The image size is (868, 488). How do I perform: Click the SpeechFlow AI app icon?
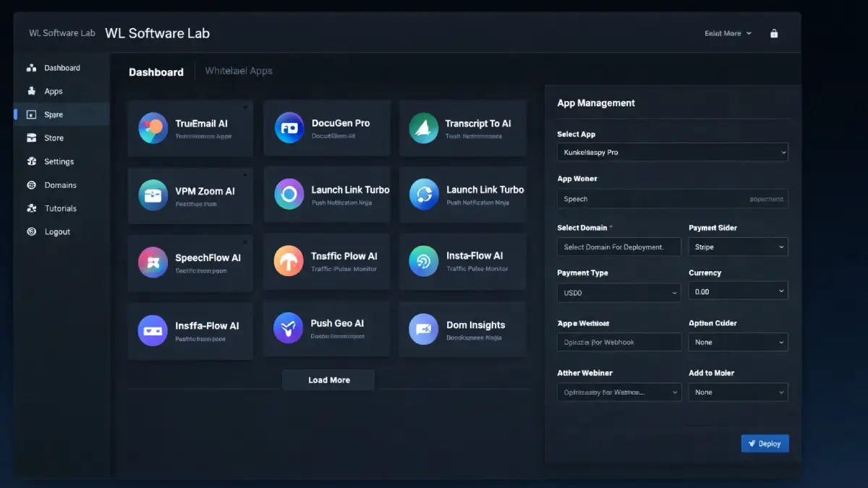pos(153,262)
